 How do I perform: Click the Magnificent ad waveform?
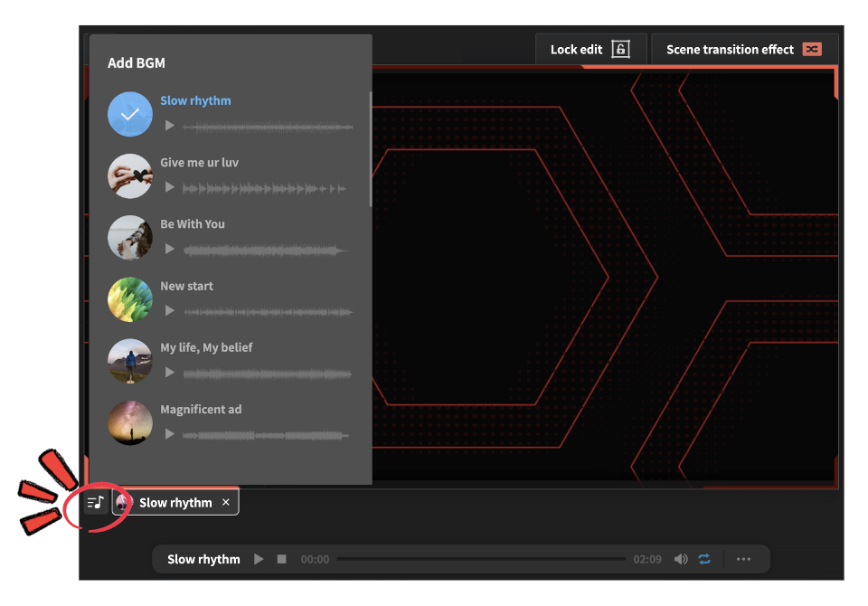coord(266,436)
